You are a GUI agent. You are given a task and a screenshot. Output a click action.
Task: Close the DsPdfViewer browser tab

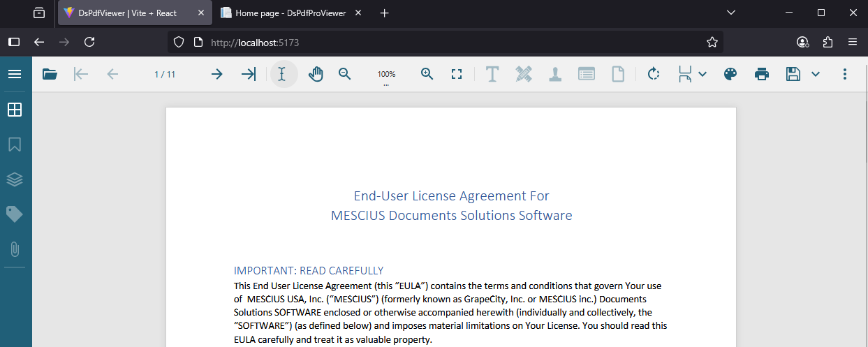click(x=201, y=13)
